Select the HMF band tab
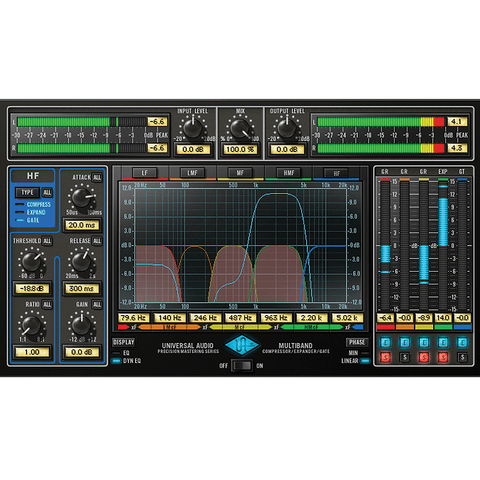 [289, 173]
